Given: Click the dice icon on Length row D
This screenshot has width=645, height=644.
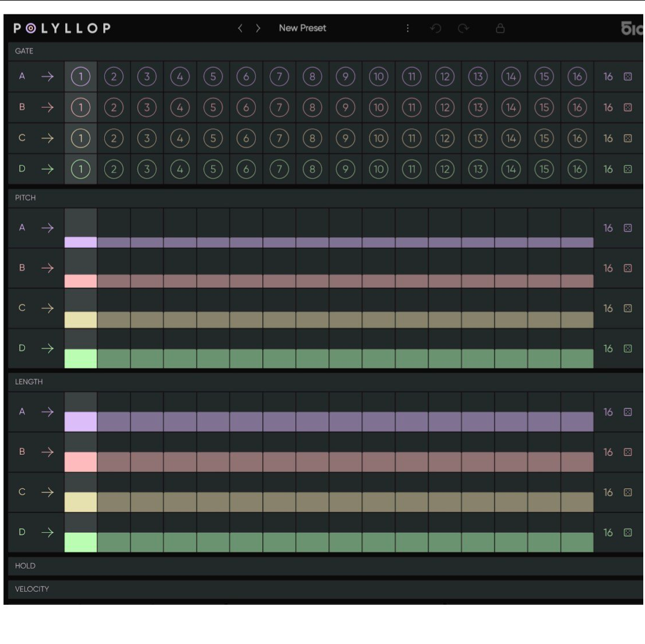Looking at the screenshot, I should tap(628, 533).
